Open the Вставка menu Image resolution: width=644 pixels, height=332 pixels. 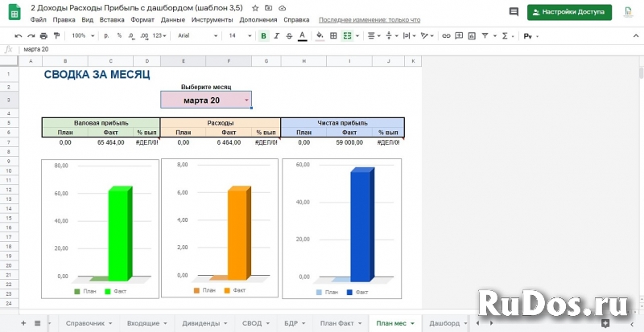[114, 18]
